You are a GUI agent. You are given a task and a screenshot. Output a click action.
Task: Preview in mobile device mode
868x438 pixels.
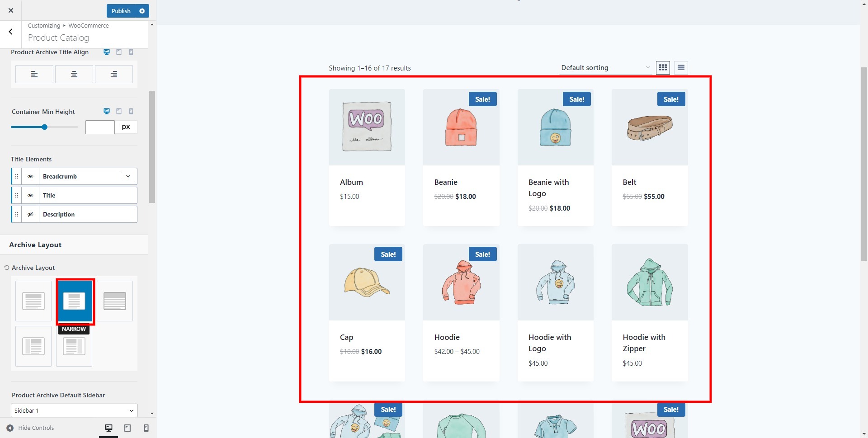click(146, 428)
